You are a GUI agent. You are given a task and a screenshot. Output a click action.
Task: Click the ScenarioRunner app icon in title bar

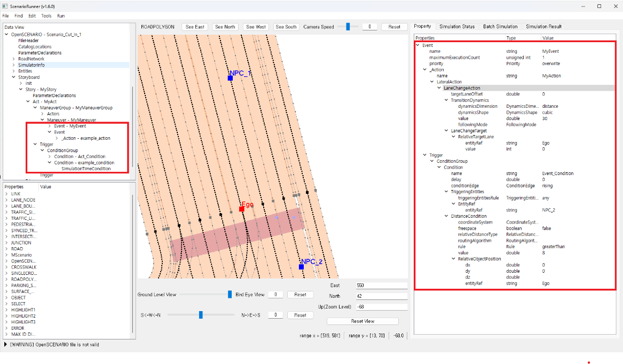tap(5, 6)
